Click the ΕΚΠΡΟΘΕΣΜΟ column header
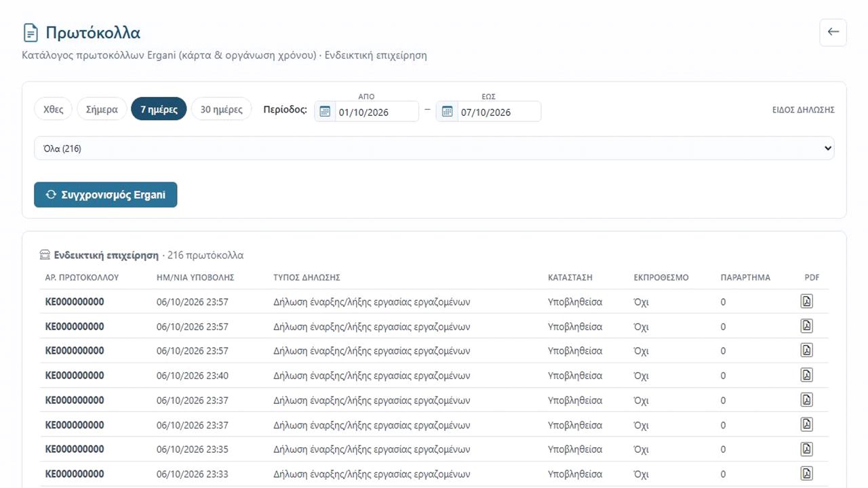Image resolution: width=868 pixels, height=488 pixels. pyautogui.click(x=661, y=277)
